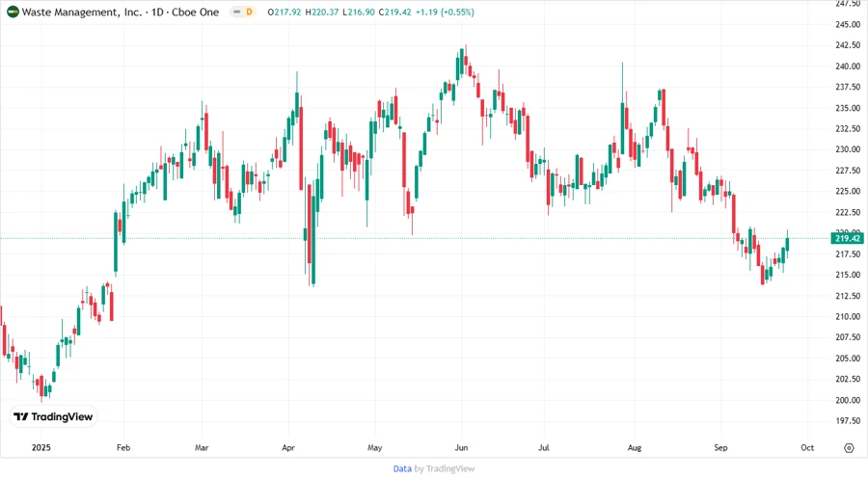868x480 pixels.
Task: Click the 200.00 price axis label
Action: point(848,400)
